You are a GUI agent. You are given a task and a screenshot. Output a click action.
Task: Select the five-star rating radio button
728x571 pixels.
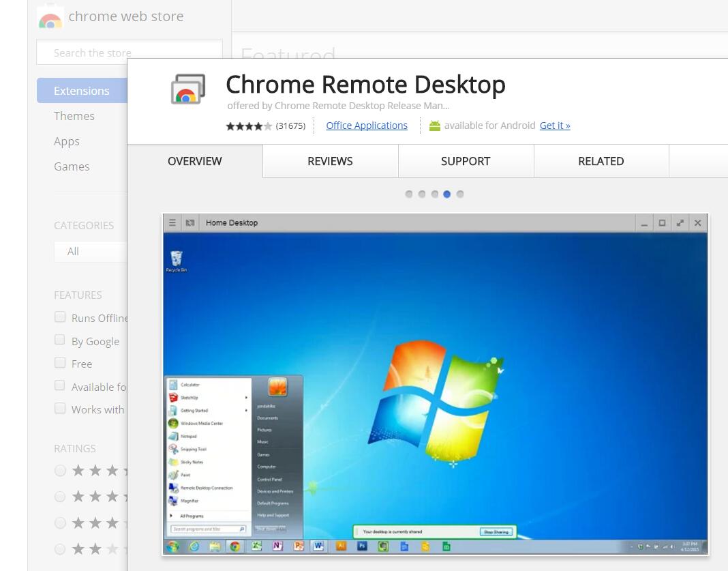tap(60, 471)
